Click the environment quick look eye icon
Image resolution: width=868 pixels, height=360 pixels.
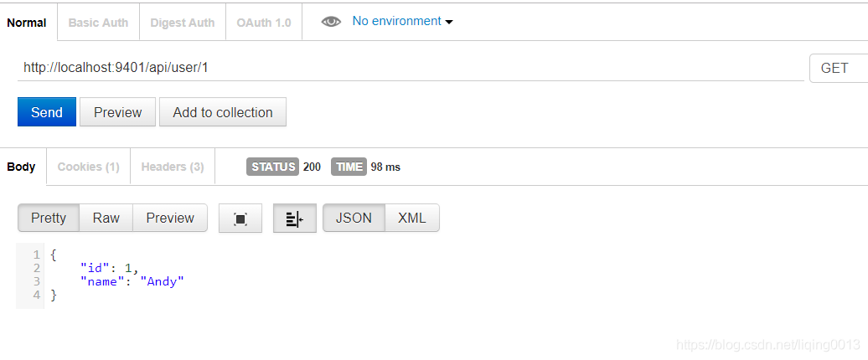[331, 22]
